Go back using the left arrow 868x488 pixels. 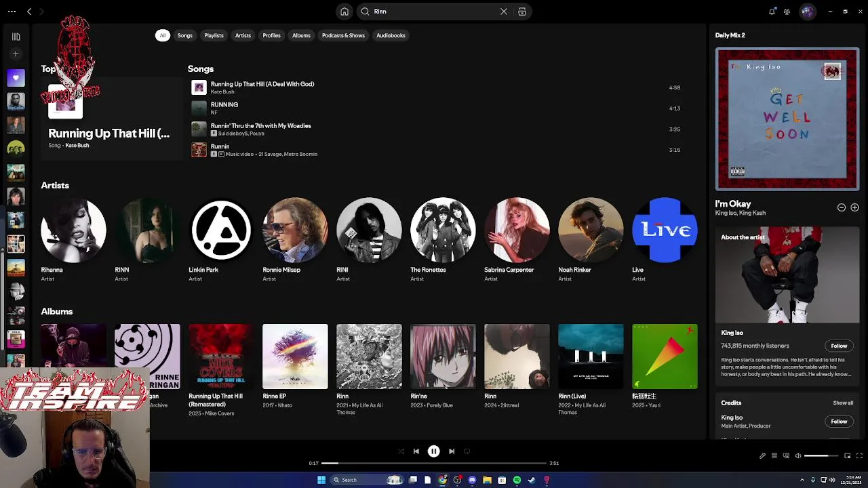click(x=29, y=12)
